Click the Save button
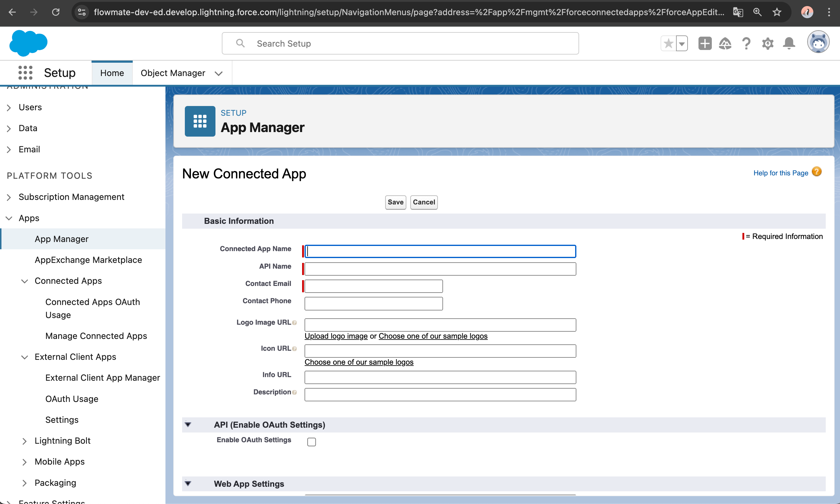 (x=395, y=202)
